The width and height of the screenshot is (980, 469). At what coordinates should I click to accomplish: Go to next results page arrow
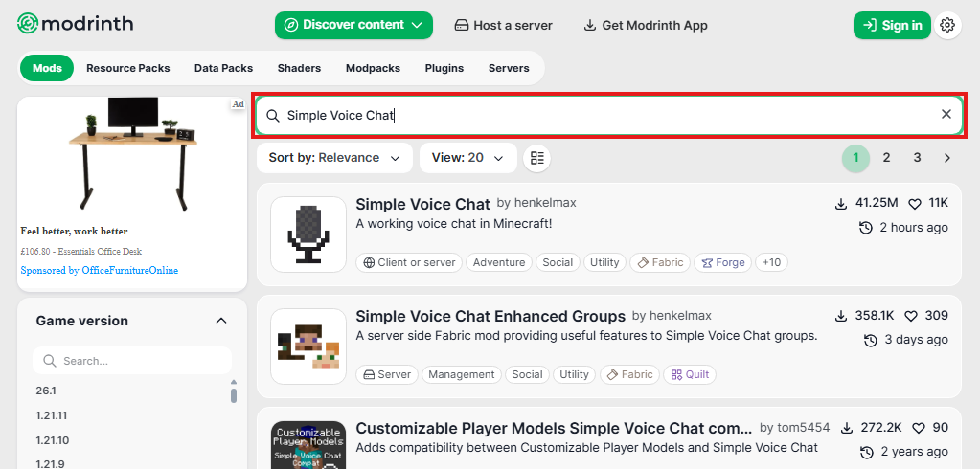947,158
